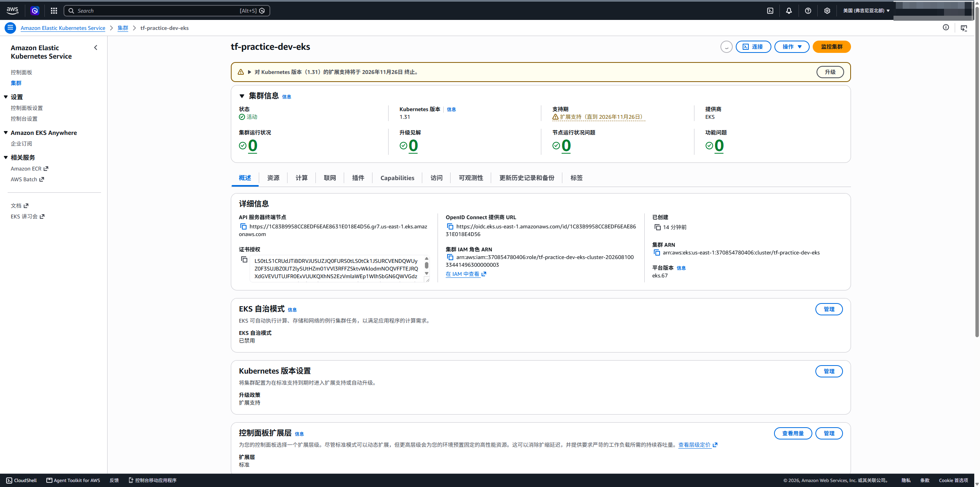Open the info panel icon near breadcrumb
Viewport: 980px width, 487px height.
click(x=946, y=28)
